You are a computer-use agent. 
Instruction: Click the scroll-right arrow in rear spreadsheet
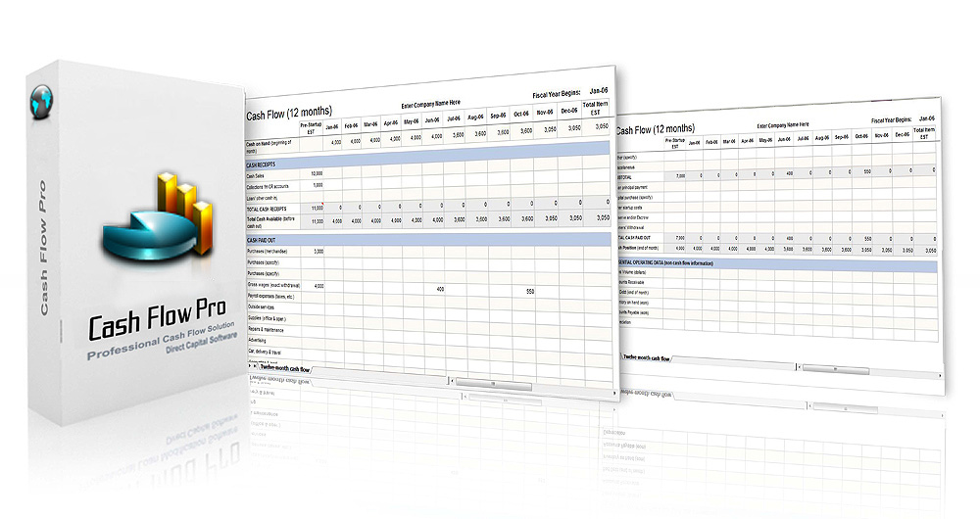[x=941, y=375]
